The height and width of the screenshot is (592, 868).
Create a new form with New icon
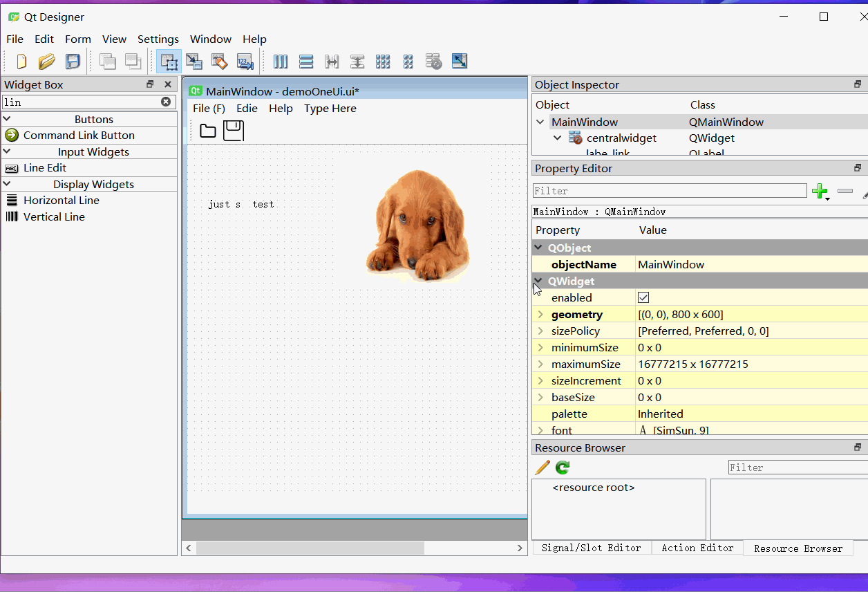tap(21, 62)
